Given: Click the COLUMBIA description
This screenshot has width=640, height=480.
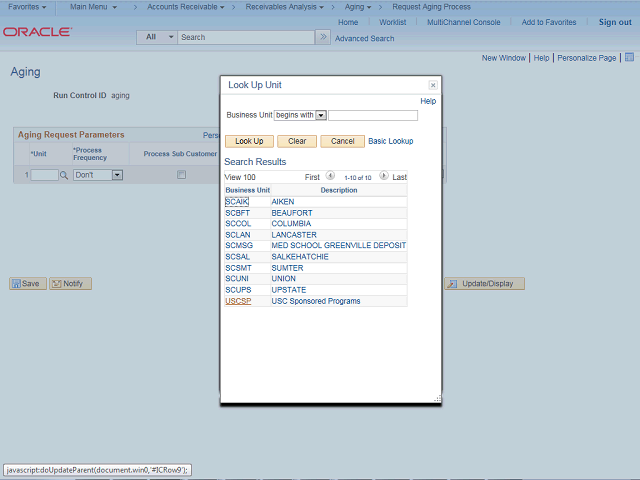Looking at the screenshot, I should (291, 224).
